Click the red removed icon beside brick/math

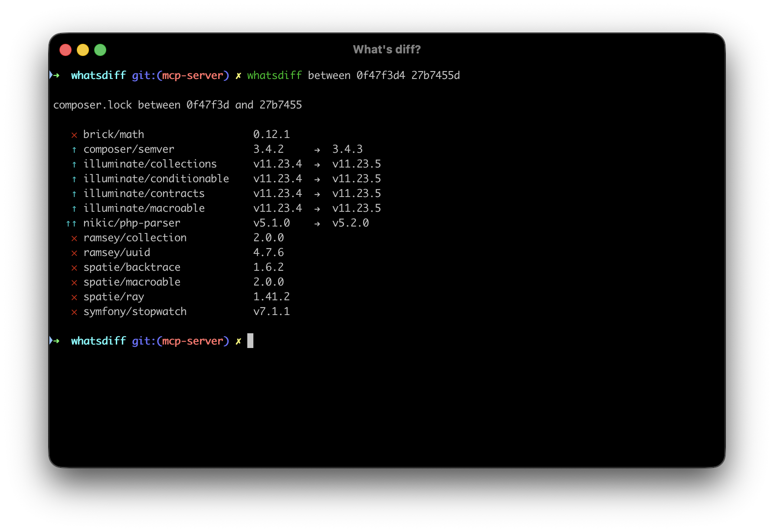pos(74,135)
